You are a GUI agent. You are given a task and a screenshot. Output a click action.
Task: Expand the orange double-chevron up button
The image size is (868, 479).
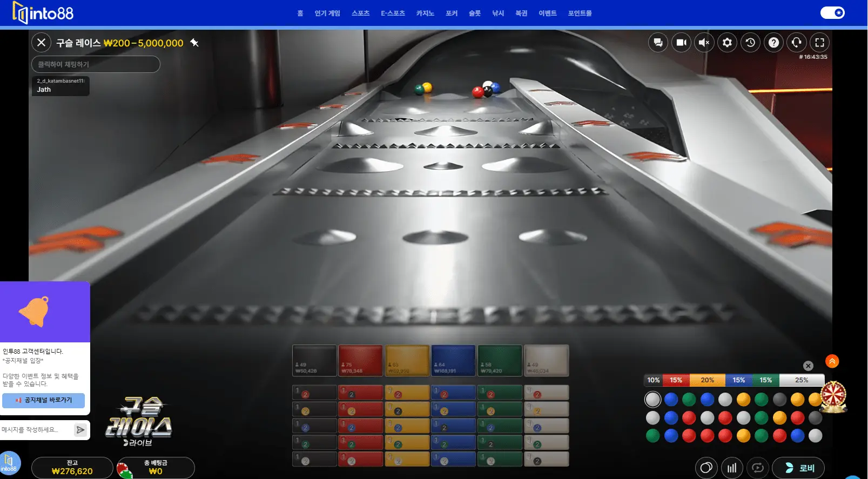[x=832, y=361]
